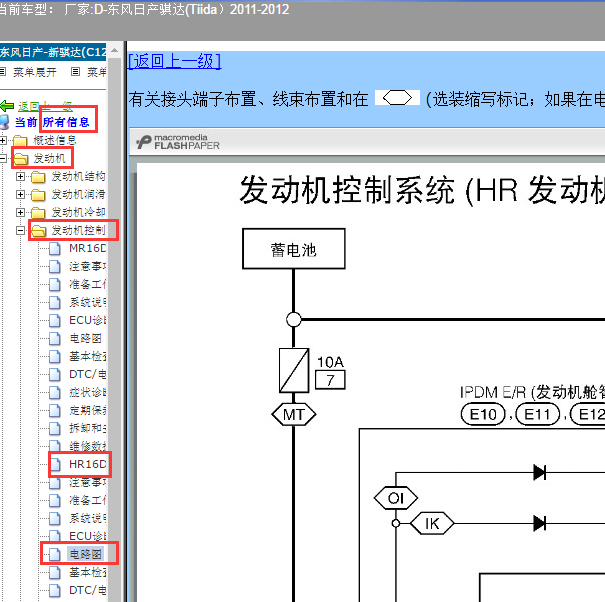Click the 拆卸和 document icon
605x602 pixels.
pyautogui.click(x=54, y=428)
